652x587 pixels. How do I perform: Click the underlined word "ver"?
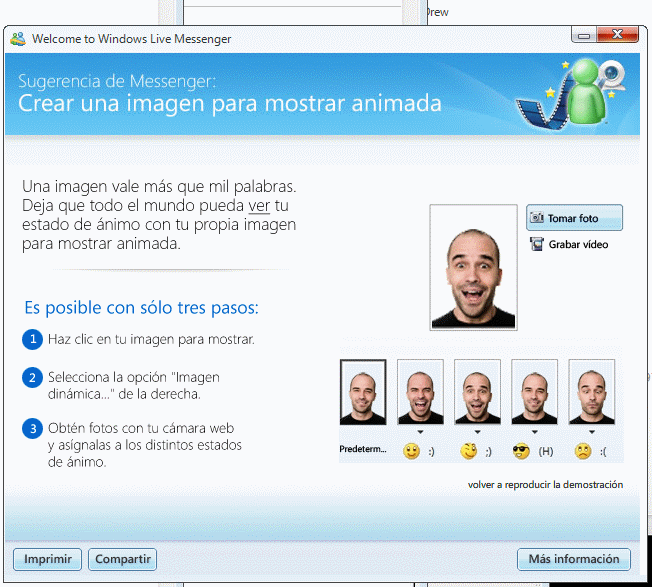tap(259, 206)
